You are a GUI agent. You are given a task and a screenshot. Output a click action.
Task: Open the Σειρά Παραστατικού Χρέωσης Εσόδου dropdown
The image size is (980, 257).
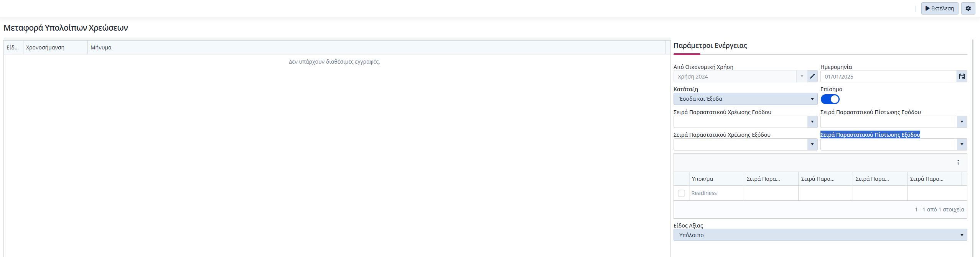pos(812,122)
